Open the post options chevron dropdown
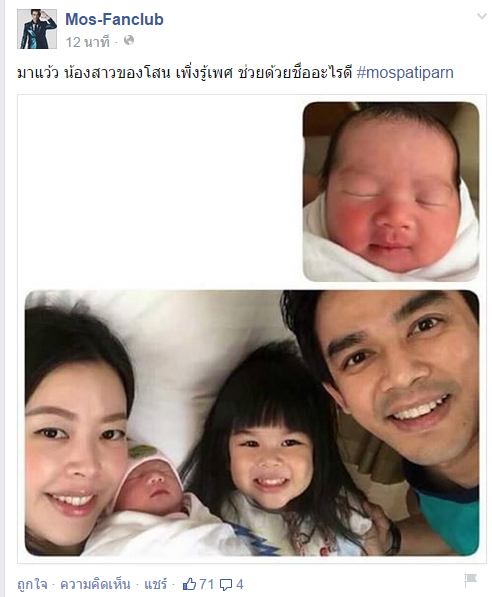 482,16
